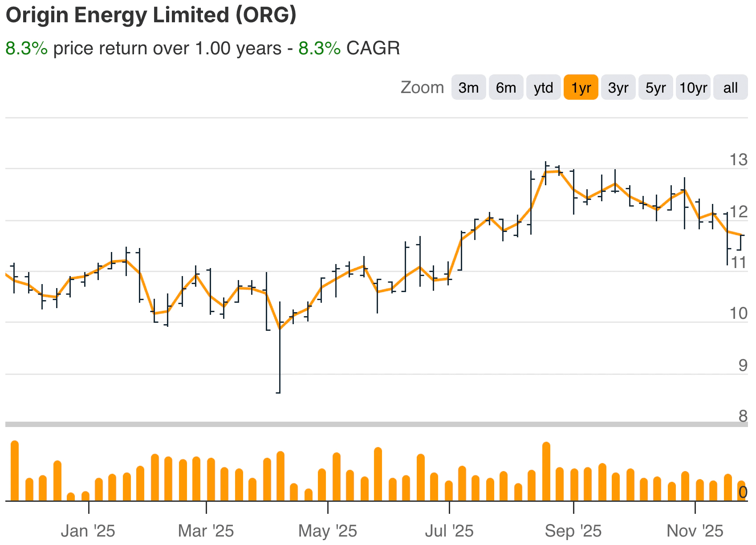The image size is (756, 545).
Task: Click the Sep '25 axis label
Action: 574,530
